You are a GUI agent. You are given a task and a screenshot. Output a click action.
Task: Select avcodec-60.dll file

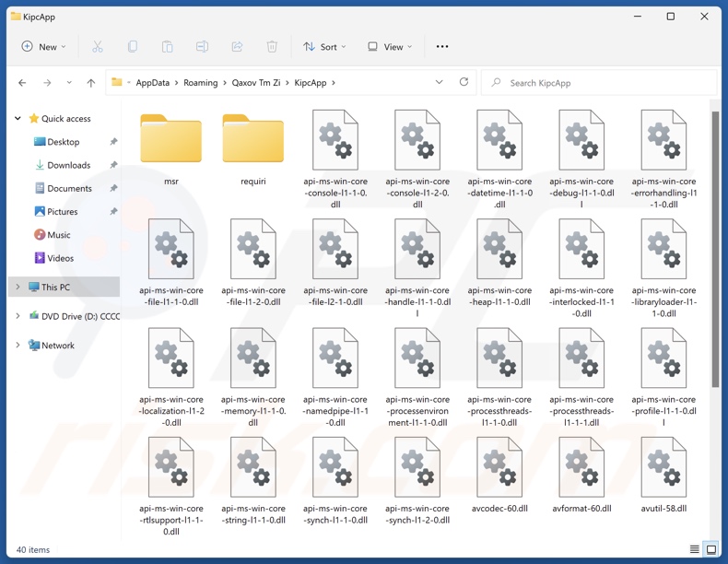(x=499, y=475)
